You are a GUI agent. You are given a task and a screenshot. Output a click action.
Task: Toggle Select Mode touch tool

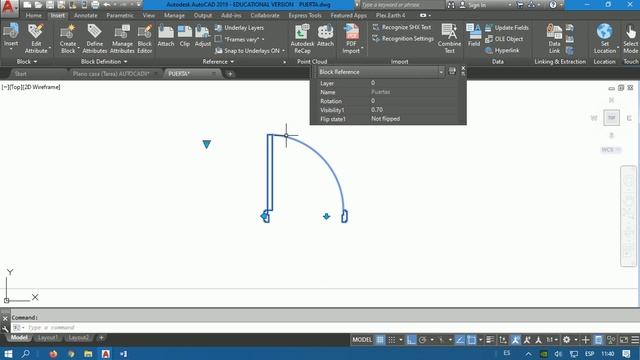631,39
